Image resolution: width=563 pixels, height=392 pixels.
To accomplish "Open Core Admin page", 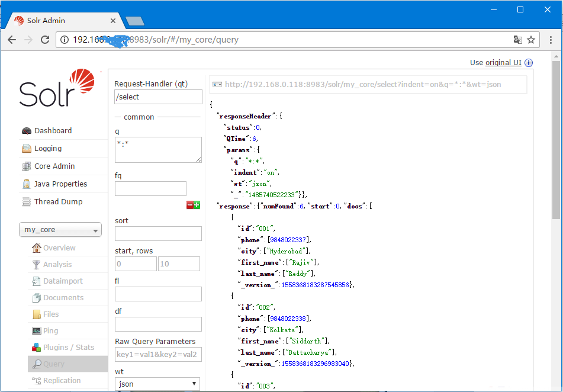I will coord(54,166).
